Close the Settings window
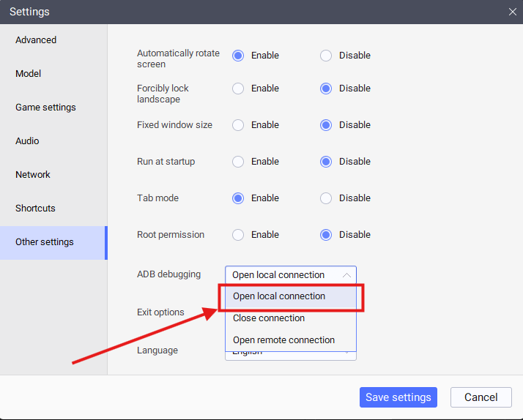523x420 pixels. click(512, 12)
